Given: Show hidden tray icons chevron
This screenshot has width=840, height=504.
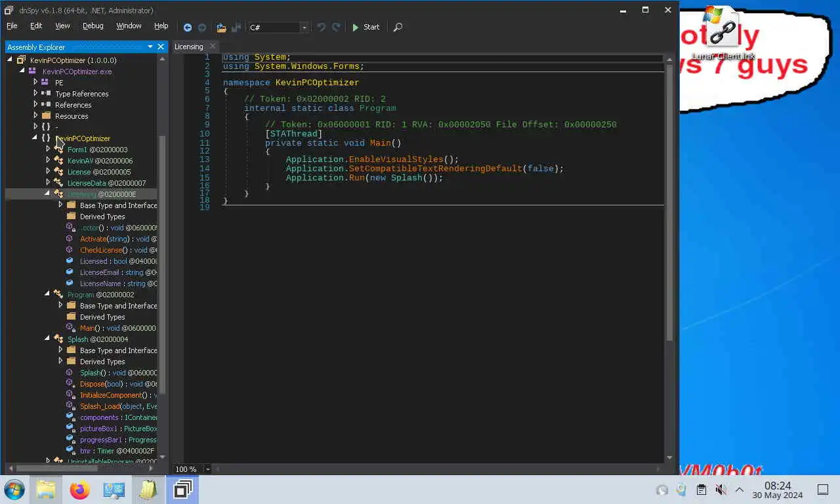Looking at the screenshot, I should coord(739,490).
